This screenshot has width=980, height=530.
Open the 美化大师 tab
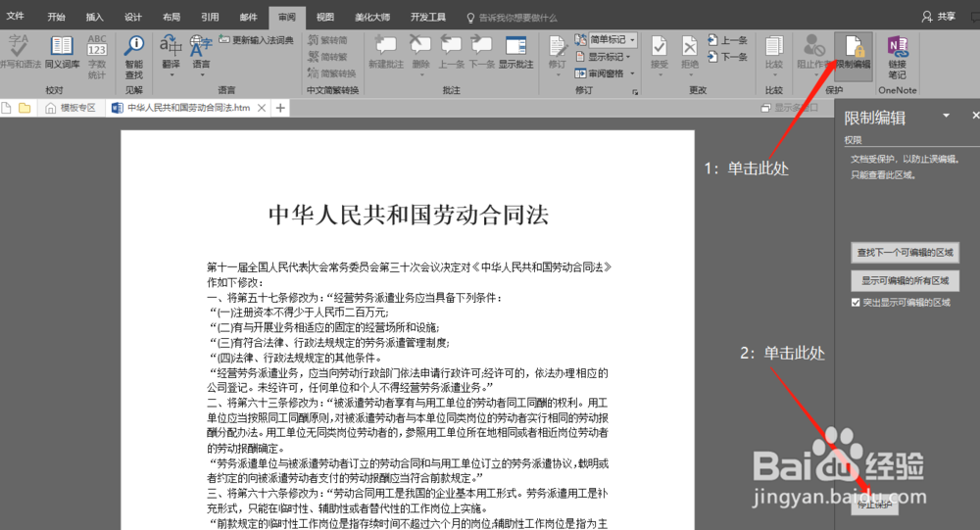pos(371,17)
